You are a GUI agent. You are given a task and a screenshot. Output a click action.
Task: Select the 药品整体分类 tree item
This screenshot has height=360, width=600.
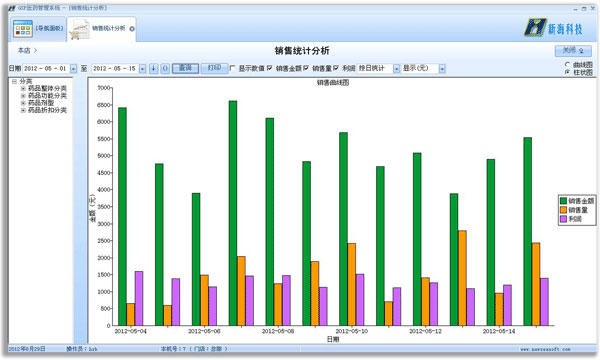click(x=47, y=88)
